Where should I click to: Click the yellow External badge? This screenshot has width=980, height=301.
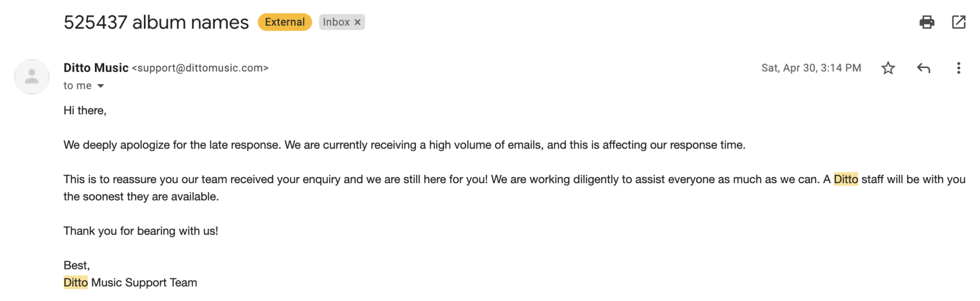click(x=284, y=22)
